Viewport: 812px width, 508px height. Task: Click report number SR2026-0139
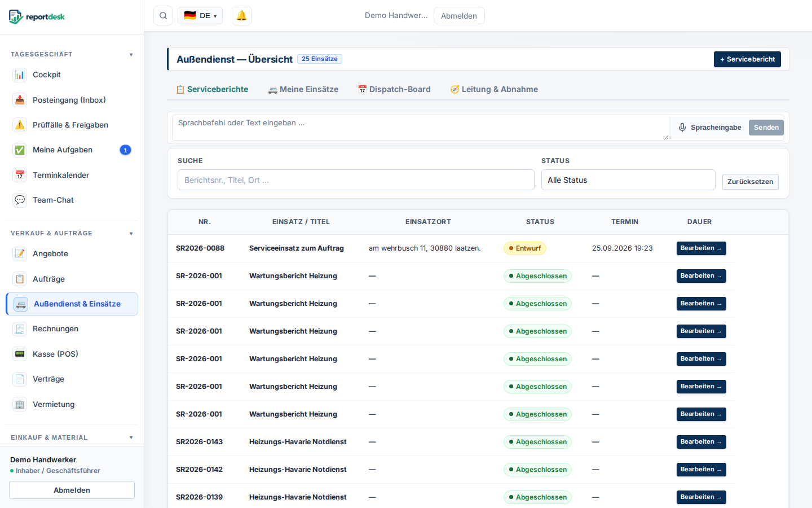click(x=199, y=497)
